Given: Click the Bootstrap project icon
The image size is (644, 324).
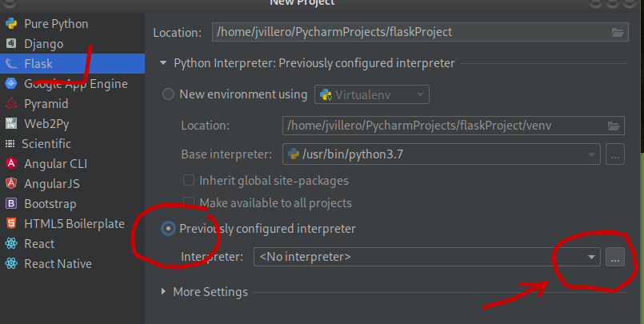Looking at the screenshot, I should [x=11, y=203].
